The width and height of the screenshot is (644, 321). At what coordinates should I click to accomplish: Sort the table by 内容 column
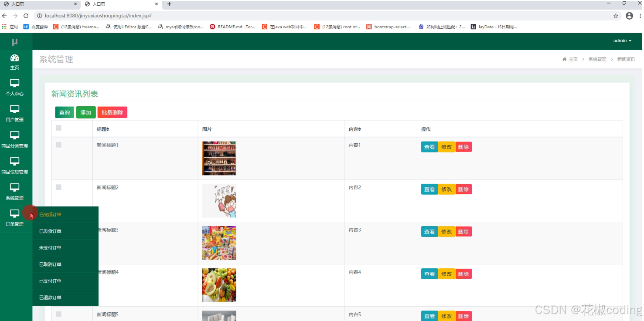click(x=354, y=129)
